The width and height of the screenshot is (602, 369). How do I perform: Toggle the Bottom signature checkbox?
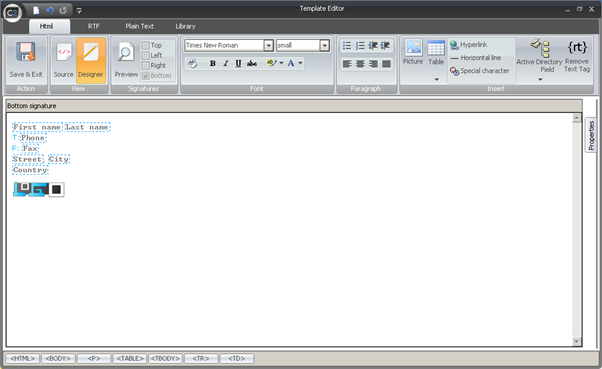(x=146, y=76)
